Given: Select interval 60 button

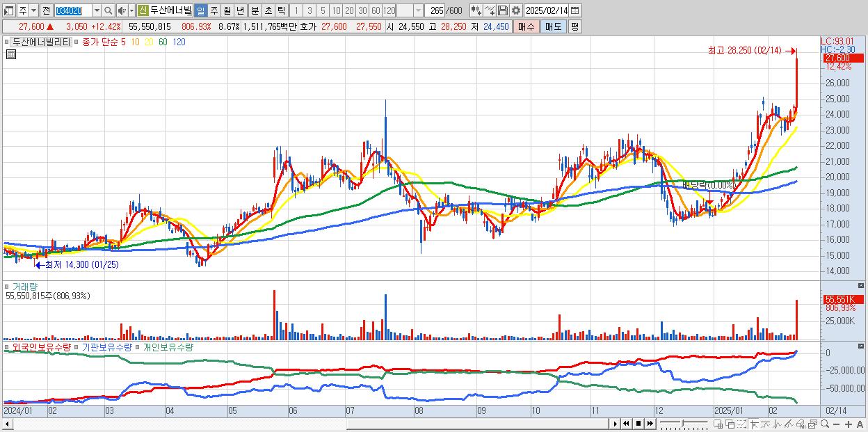Looking at the screenshot, I should point(376,10).
